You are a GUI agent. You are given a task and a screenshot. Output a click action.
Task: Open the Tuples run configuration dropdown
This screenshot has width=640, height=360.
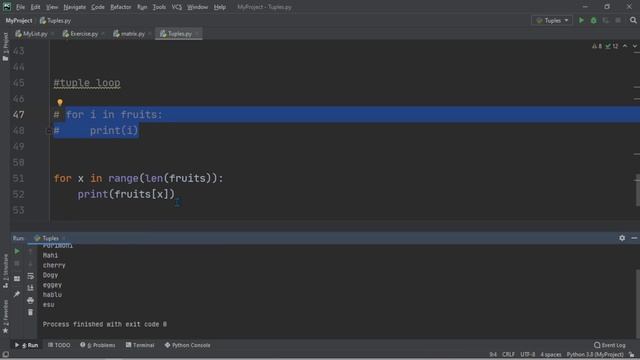tap(551, 20)
